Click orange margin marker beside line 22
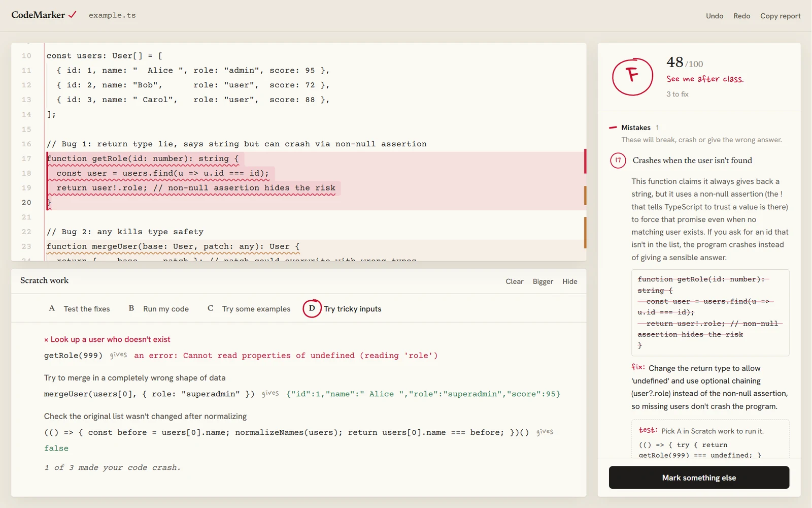The image size is (812, 508). [585, 233]
